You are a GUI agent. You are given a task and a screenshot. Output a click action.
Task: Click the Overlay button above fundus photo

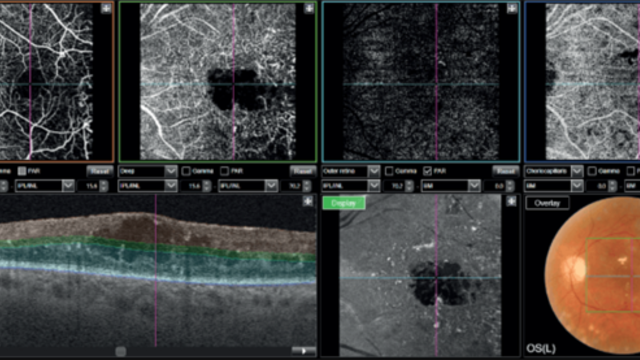coord(547,203)
